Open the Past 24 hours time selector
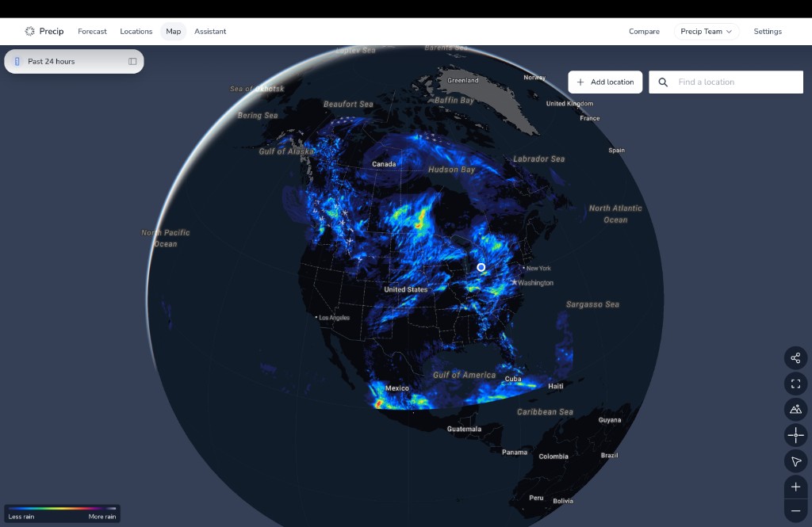 74,62
